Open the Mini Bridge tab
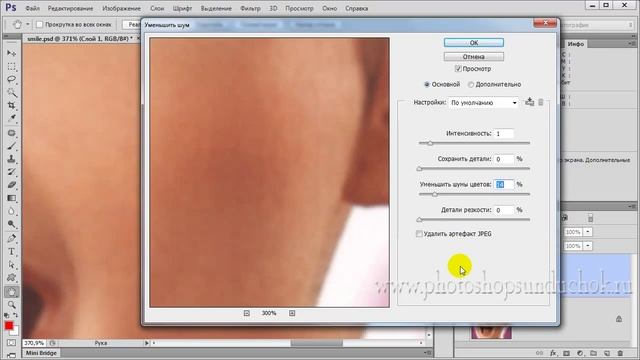Image resolution: width=640 pixels, height=360 pixels. [x=41, y=353]
